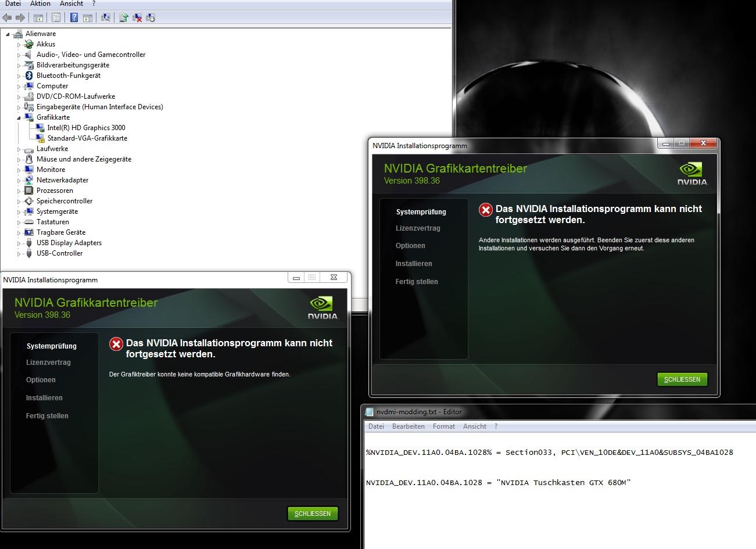
Task: Expand the Netzwerkadapter tree node
Action: 19,180
